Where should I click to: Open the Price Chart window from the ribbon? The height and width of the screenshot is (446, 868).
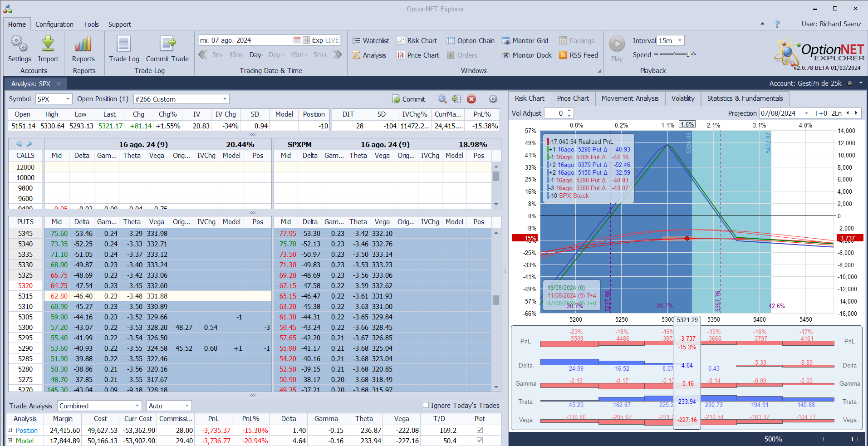click(x=418, y=55)
